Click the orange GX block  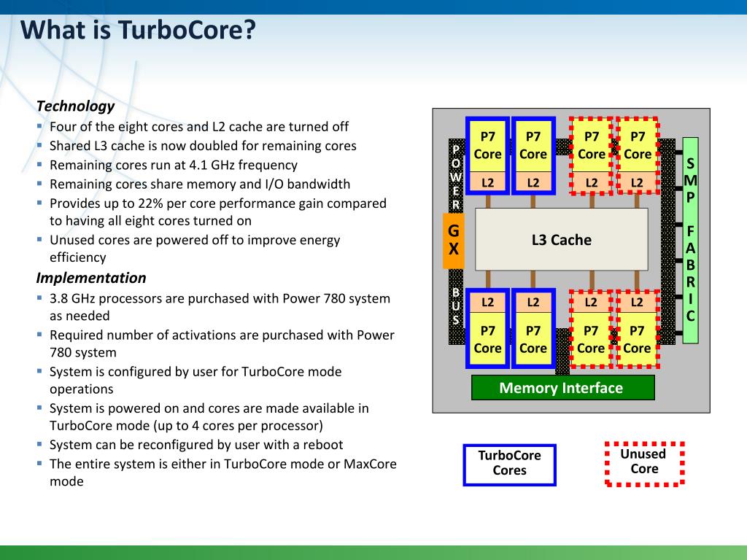454,240
